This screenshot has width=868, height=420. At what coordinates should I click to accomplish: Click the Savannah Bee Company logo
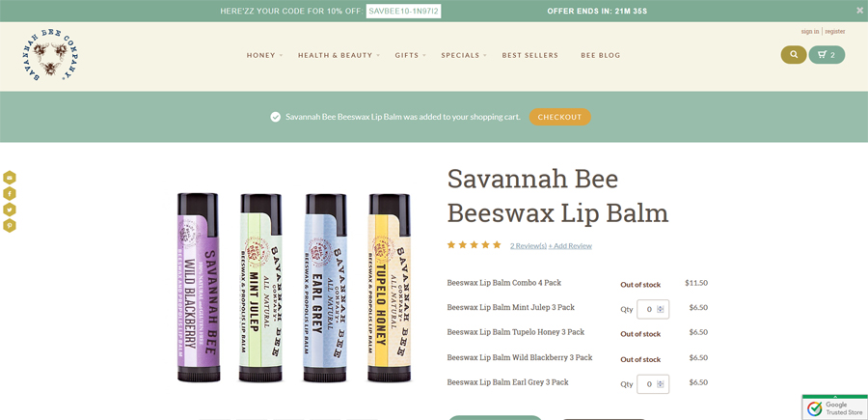coord(50,56)
